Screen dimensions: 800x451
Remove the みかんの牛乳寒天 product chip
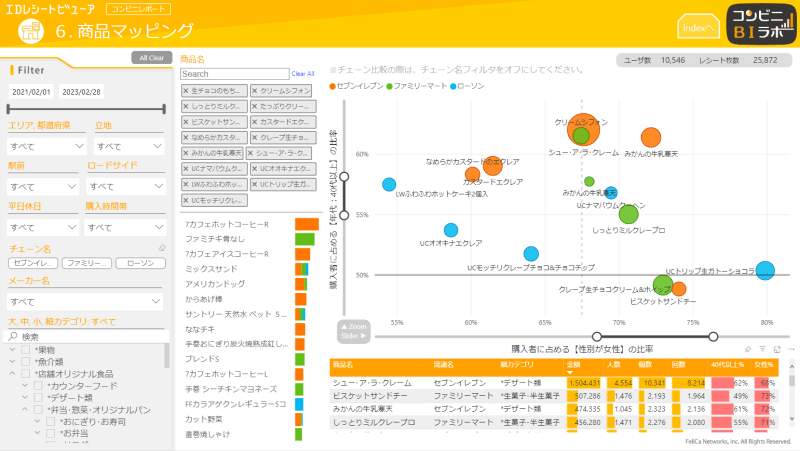pyautogui.click(x=186, y=153)
